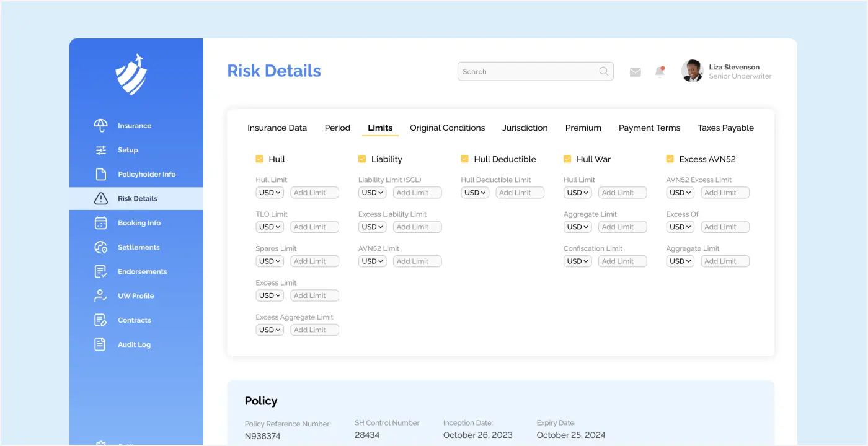868x446 pixels.
Task: Click the shield logo in sidebar
Action: click(131, 75)
